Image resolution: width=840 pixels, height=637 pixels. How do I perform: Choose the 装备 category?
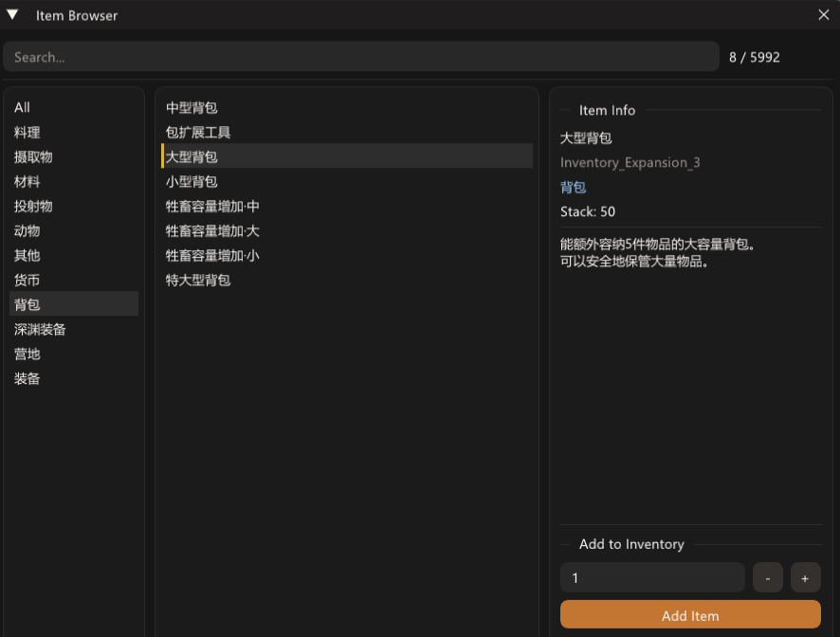pos(27,379)
